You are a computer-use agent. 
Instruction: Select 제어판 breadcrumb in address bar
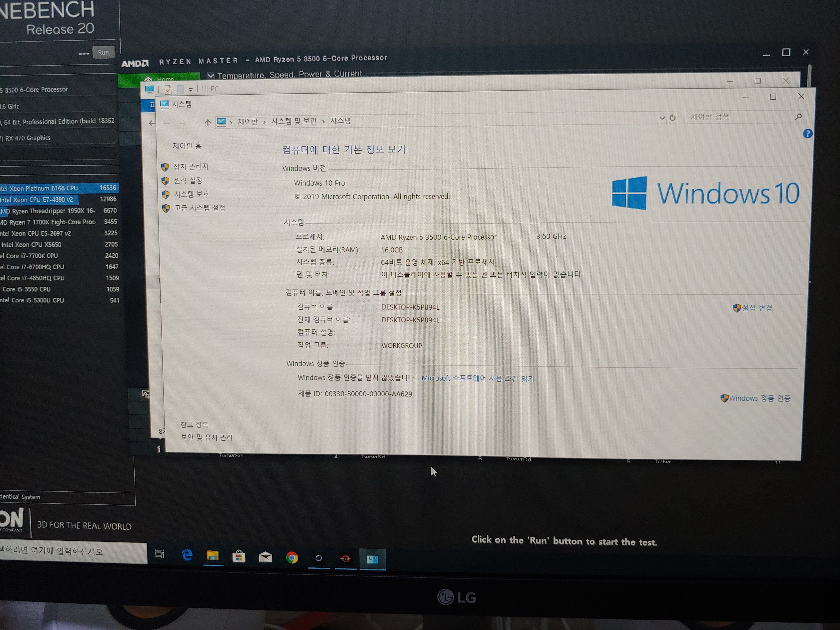coord(248,121)
